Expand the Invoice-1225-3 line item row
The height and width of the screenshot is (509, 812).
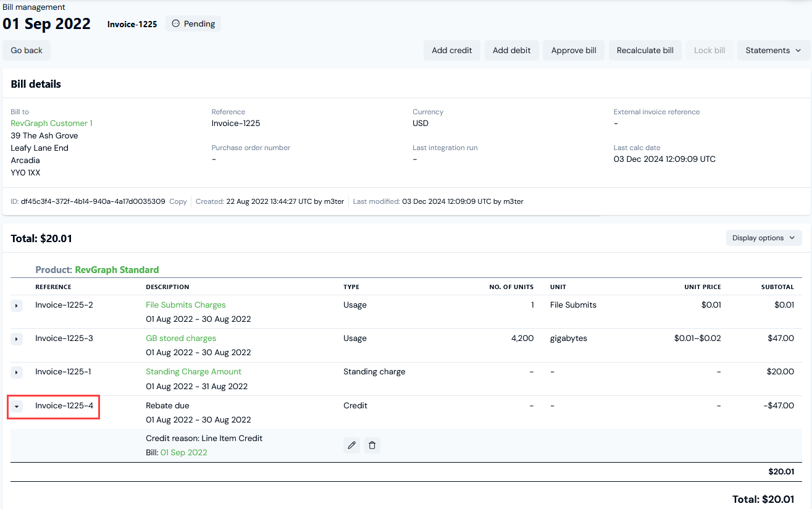pyautogui.click(x=17, y=339)
